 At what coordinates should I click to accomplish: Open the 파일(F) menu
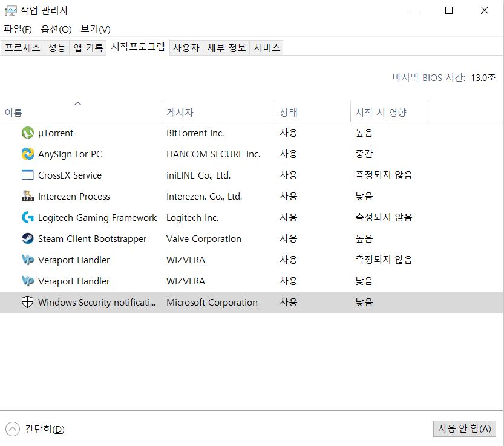(x=18, y=29)
